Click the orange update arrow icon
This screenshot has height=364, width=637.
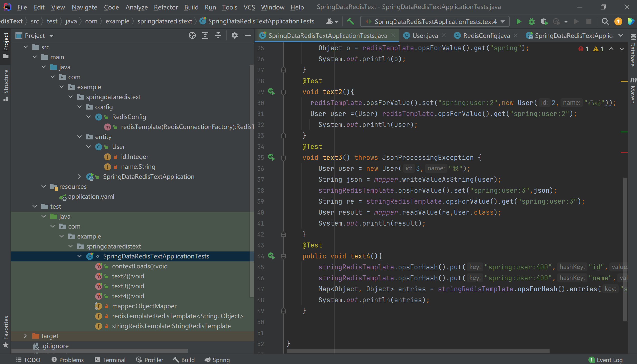point(618,21)
